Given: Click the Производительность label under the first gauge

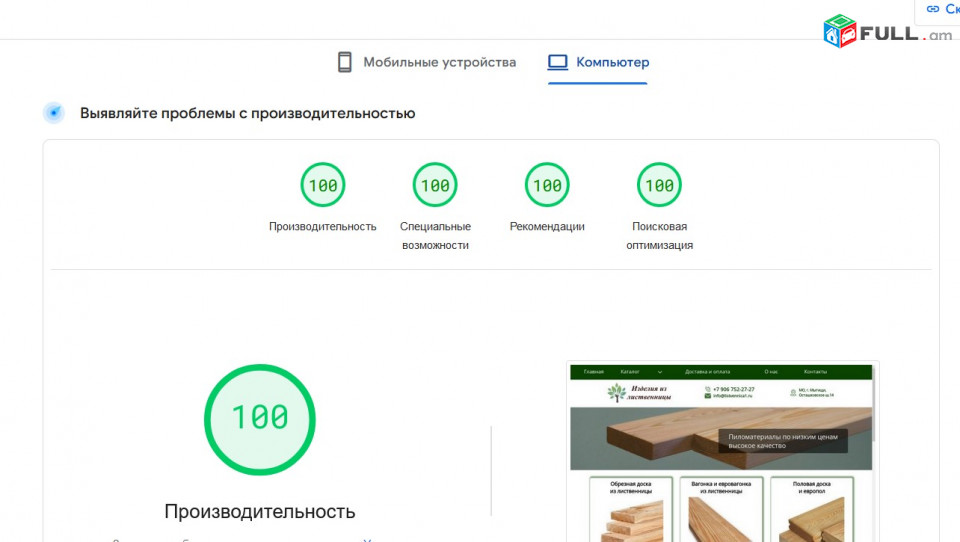Looking at the screenshot, I should point(323,227).
